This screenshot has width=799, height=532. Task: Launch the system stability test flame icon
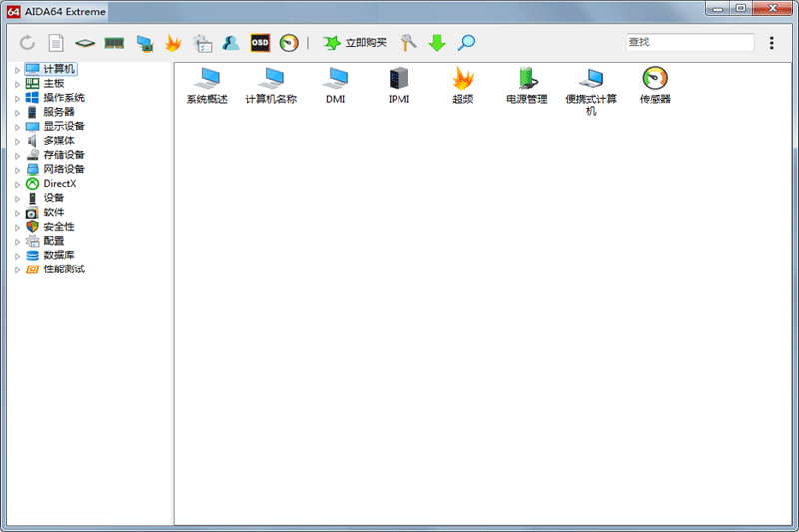coord(173,43)
